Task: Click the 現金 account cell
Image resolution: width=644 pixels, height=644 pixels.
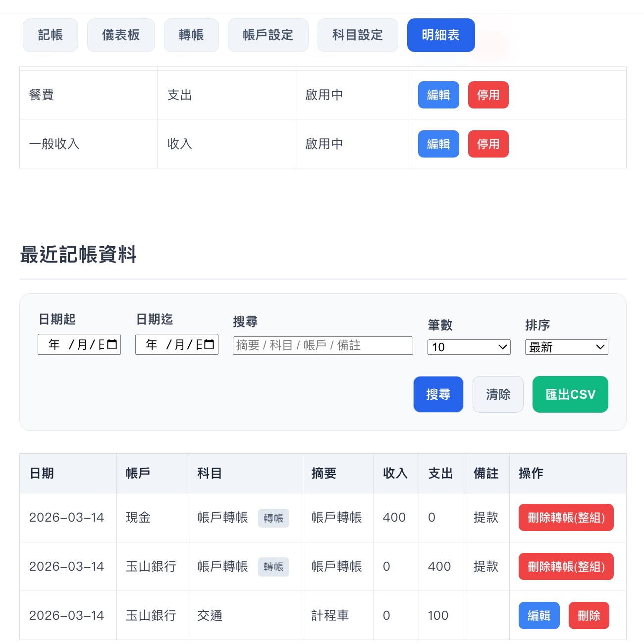Action: tap(153, 517)
